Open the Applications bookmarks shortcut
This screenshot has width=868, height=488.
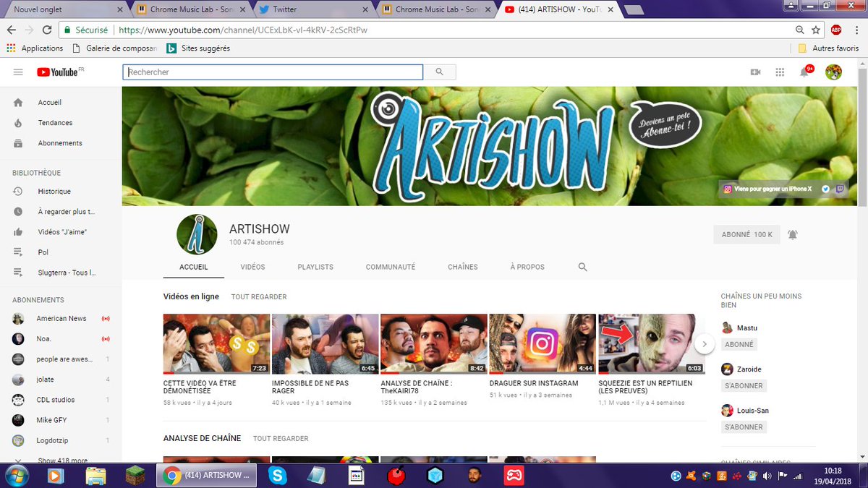pos(35,48)
